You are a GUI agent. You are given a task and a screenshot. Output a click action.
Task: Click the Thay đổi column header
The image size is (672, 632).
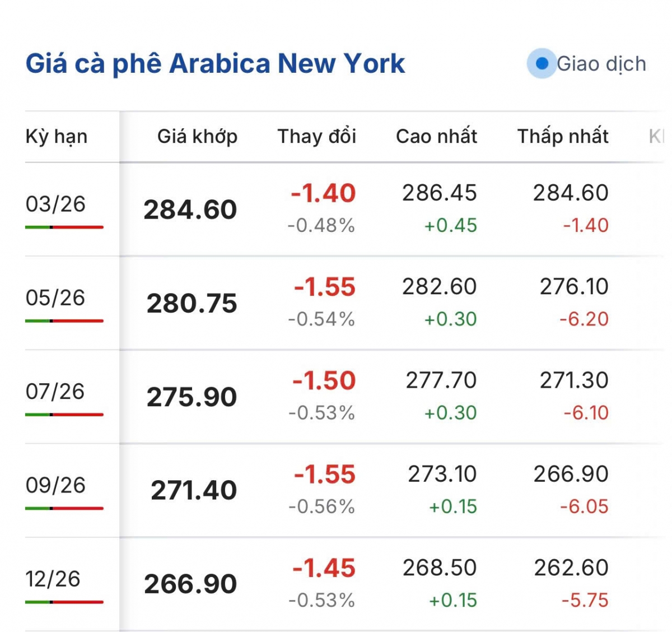tap(316, 136)
